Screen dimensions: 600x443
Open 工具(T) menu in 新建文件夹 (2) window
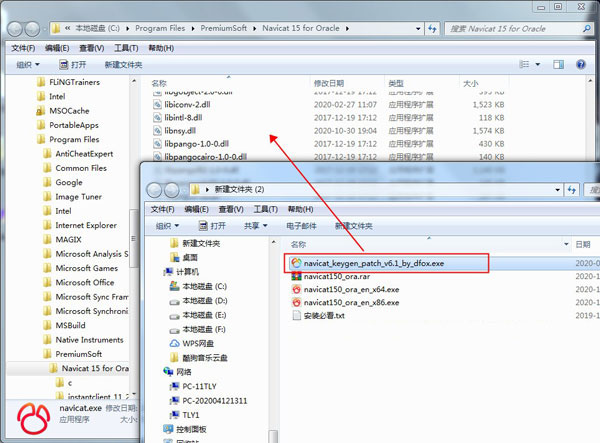click(266, 209)
